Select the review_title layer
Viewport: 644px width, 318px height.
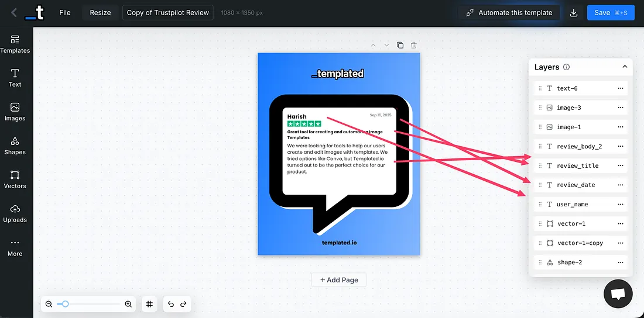(x=581, y=165)
